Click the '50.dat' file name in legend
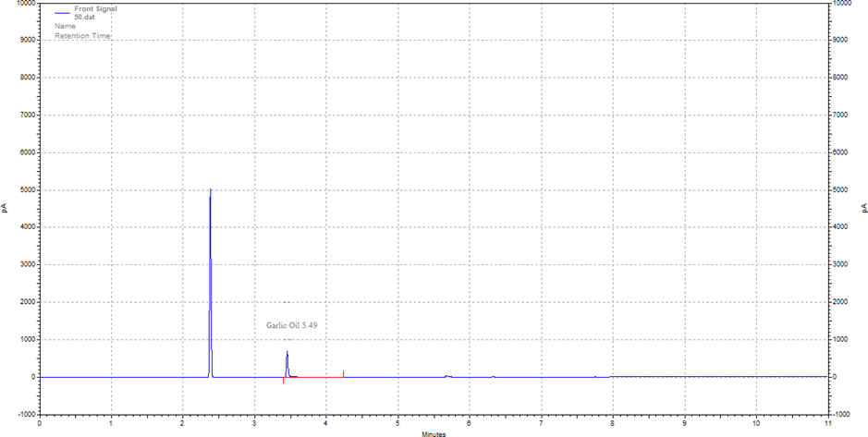Image resolution: width=868 pixels, height=437 pixels. click(x=85, y=18)
